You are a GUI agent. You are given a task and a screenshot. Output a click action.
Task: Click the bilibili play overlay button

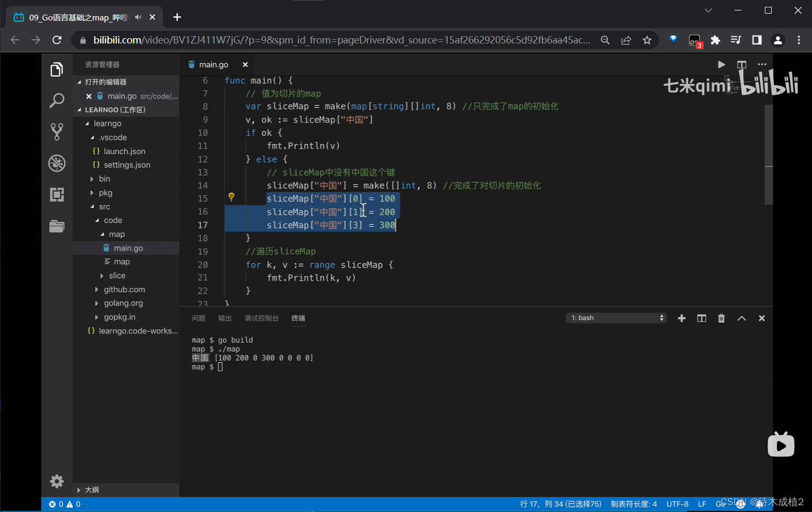pyautogui.click(x=781, y=444)
